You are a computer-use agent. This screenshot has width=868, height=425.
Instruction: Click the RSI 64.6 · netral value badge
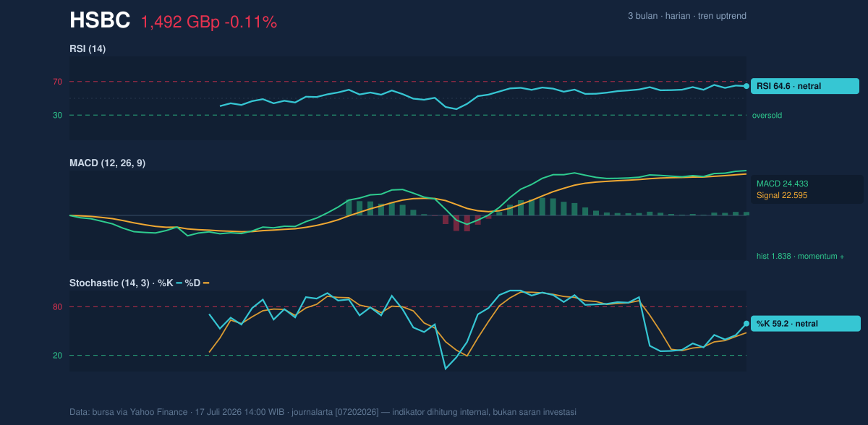[x=805, y=86]
